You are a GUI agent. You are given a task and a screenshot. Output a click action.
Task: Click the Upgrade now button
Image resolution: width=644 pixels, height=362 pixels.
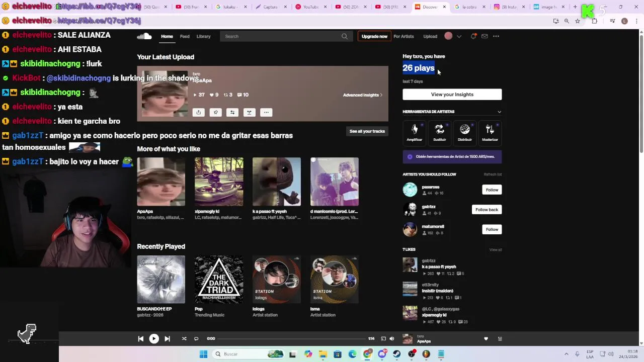point(374,36)
